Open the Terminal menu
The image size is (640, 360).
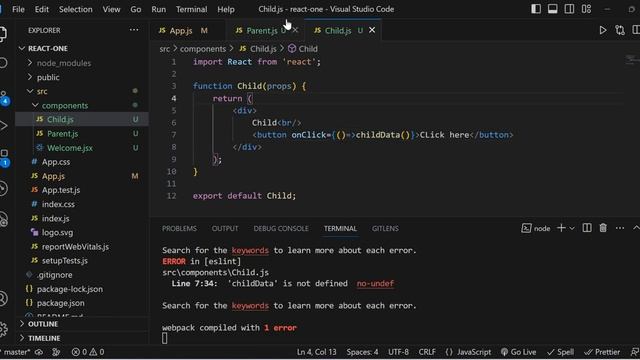click(x=191, y=9)
